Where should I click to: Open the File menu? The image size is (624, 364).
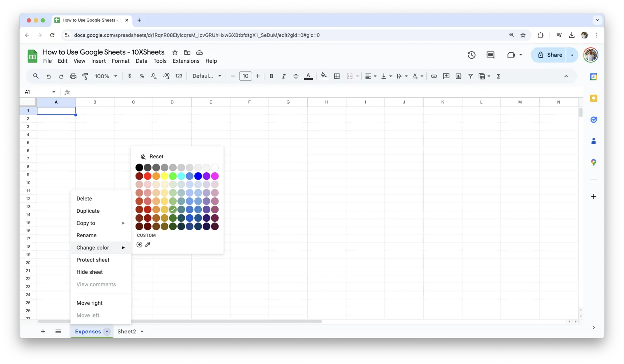click(47, 61)
